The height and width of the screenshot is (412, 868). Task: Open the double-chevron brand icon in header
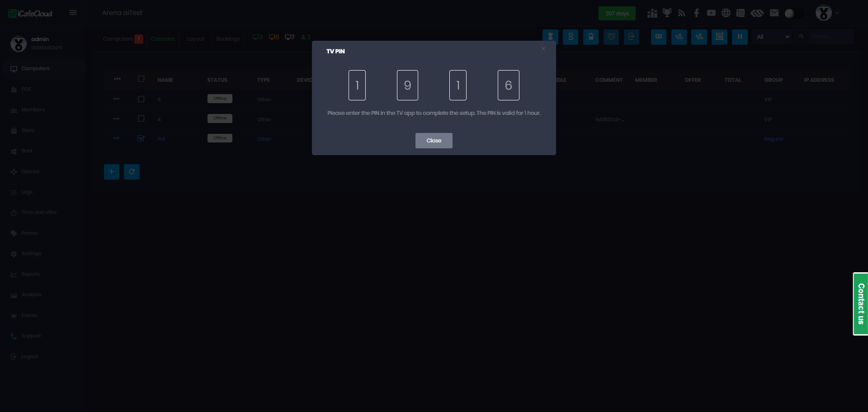[757, 13]
